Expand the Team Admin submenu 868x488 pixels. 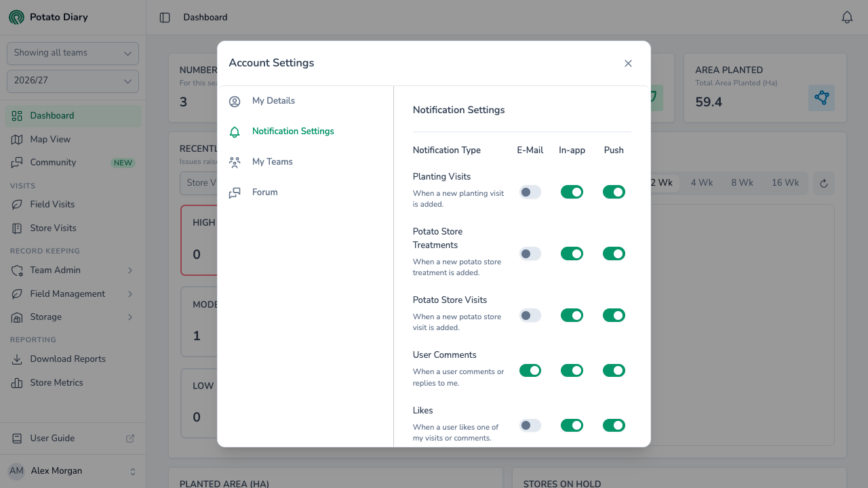(x=73, y=270)
